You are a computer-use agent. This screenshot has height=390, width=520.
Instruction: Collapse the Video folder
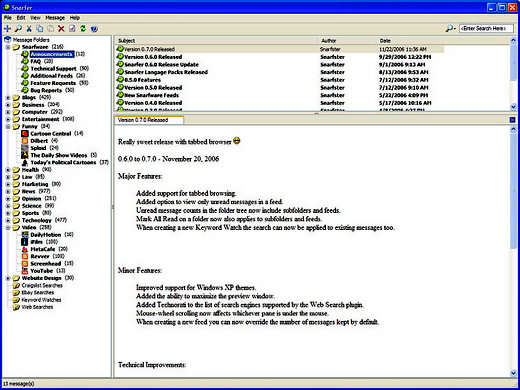tap(8, 228)
